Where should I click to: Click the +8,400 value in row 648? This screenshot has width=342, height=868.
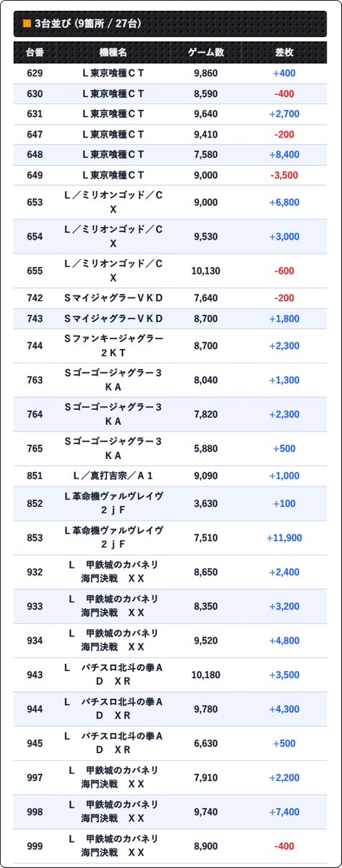click(284, 154)
